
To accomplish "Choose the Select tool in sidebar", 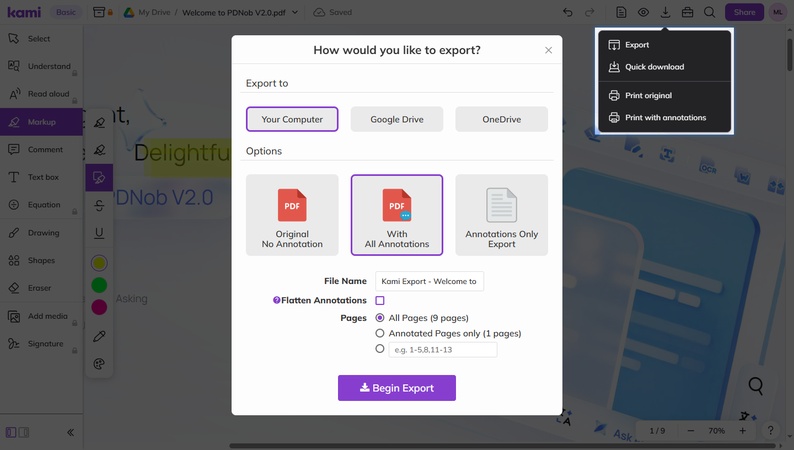I will 41,38.
